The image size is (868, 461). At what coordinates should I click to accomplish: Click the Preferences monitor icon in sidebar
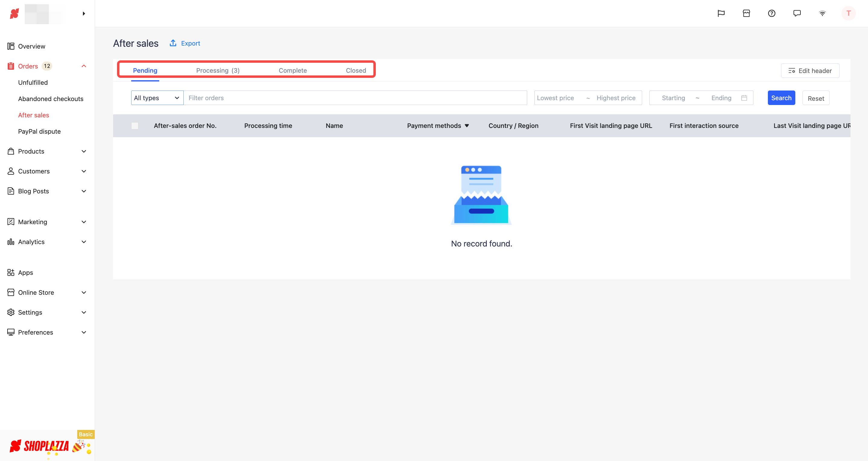(x=11, y=332)
